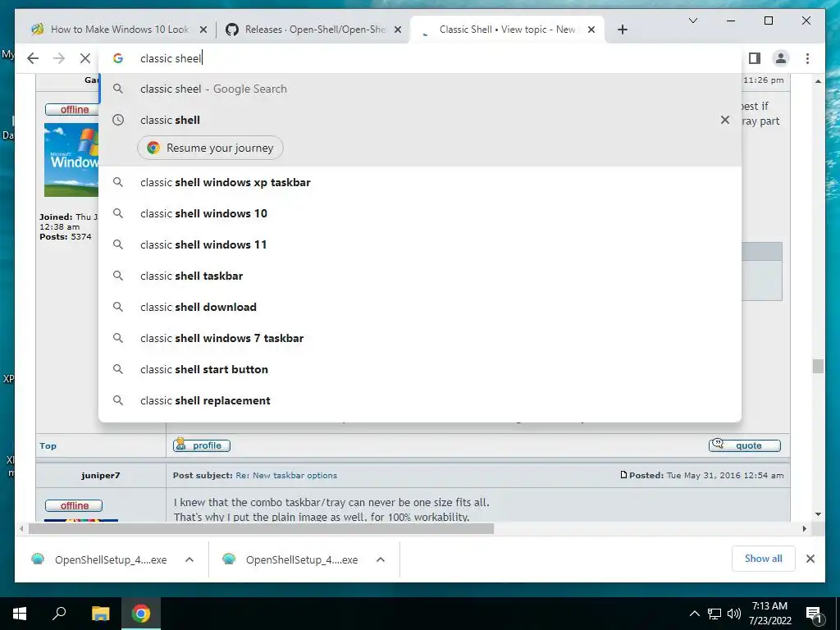Open the Chrome profile avatar
The height and width of the screenshot is (630, 840).
(x=781, y=58)
